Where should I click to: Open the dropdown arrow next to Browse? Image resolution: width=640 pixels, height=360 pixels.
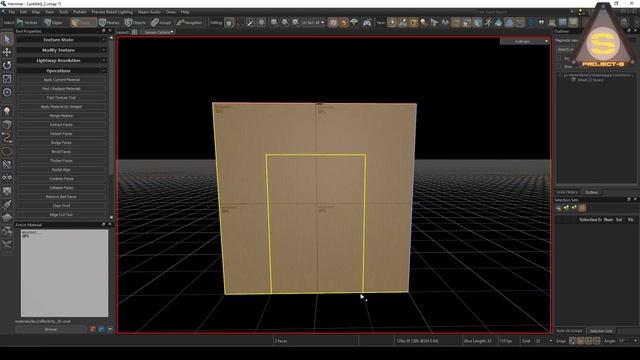(x=110, y=329)
